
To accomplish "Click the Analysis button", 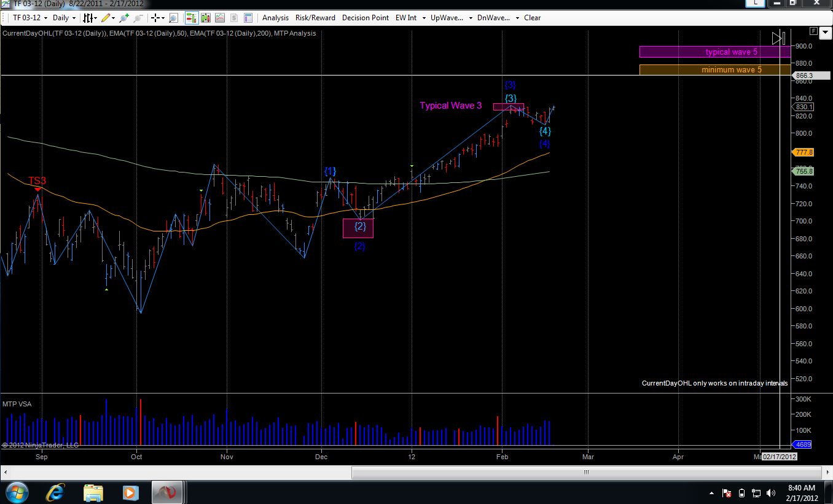I will point(275,18).
